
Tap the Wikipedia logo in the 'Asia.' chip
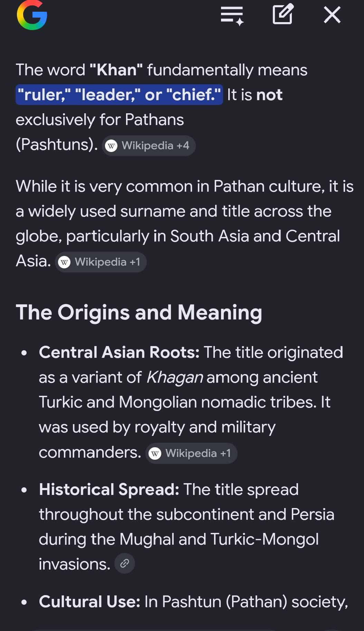pos(64,262)
